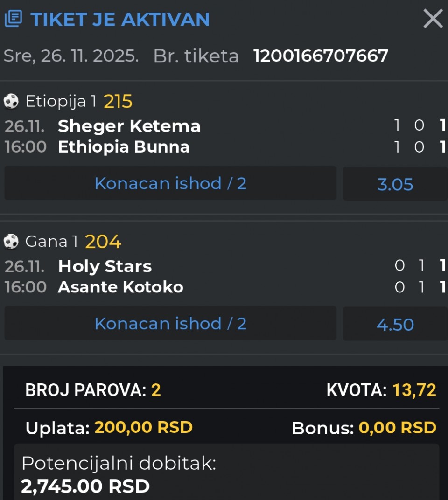Click match code 204

(103, 242)
